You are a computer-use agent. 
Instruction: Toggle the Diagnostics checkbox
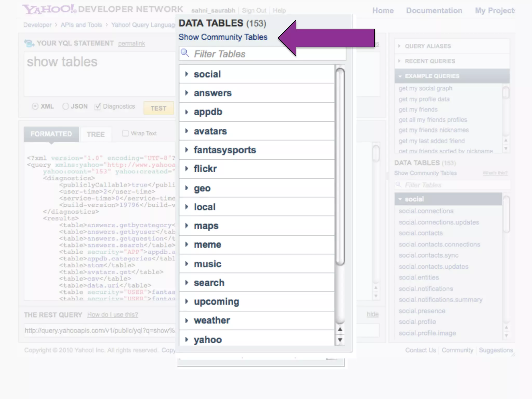coord(97,106)
